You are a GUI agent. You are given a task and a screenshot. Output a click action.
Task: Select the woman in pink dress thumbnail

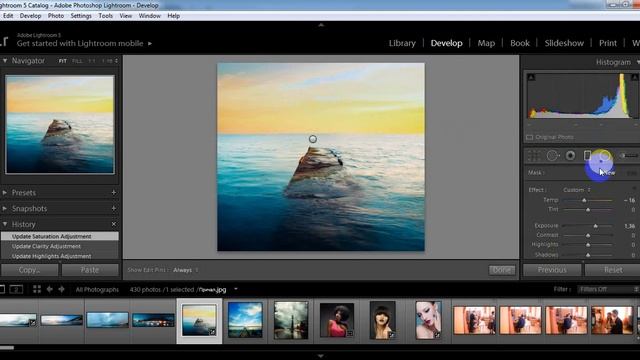(336, 320)
